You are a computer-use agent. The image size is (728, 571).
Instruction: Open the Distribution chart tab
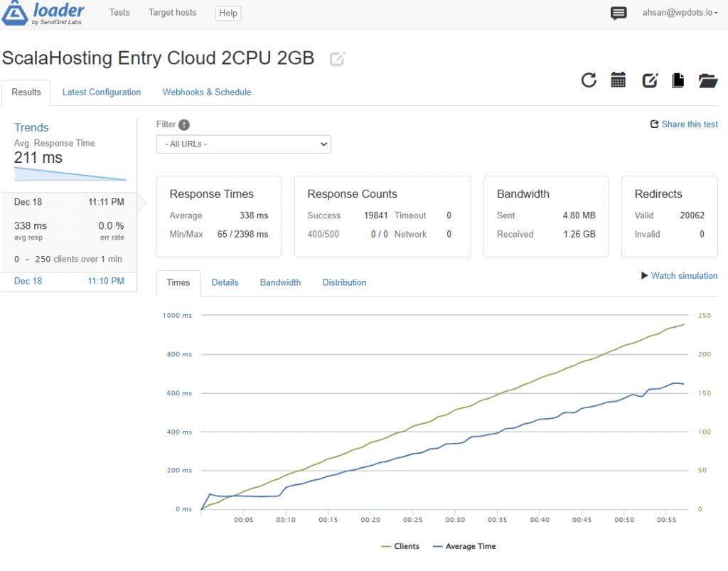(344, 282)
